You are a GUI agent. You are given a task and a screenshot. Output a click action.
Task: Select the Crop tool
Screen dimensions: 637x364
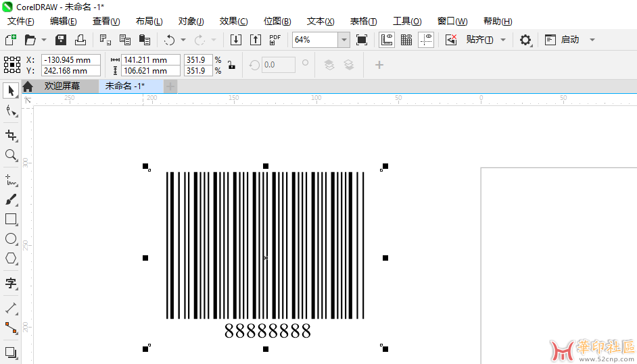(x=11, y=135)
